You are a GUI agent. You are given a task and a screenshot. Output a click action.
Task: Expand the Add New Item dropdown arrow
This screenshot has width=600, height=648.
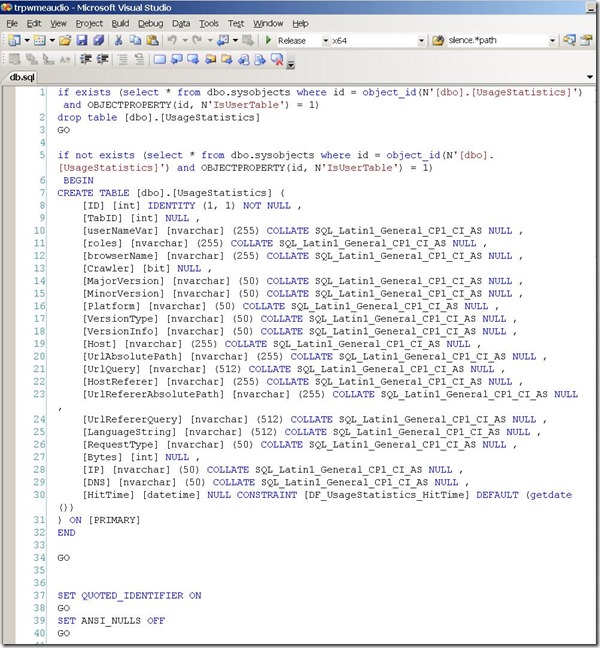[x=52, y=40]
